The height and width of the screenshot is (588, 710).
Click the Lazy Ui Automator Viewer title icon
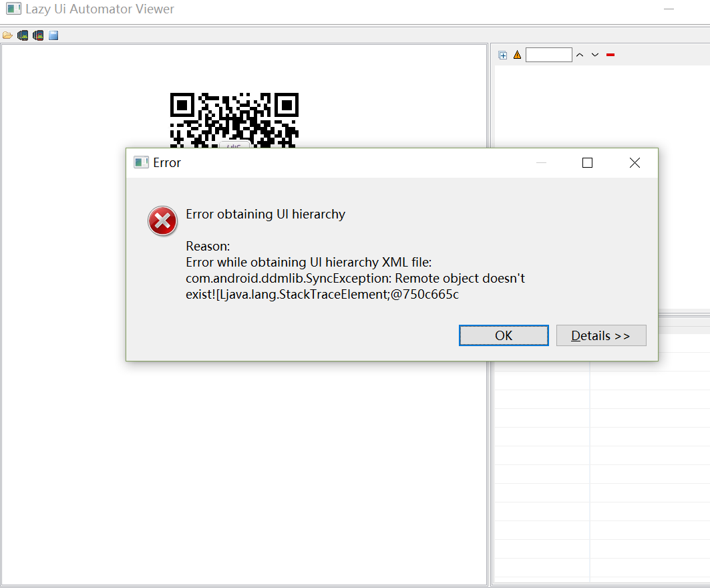[x=13, y=9]
